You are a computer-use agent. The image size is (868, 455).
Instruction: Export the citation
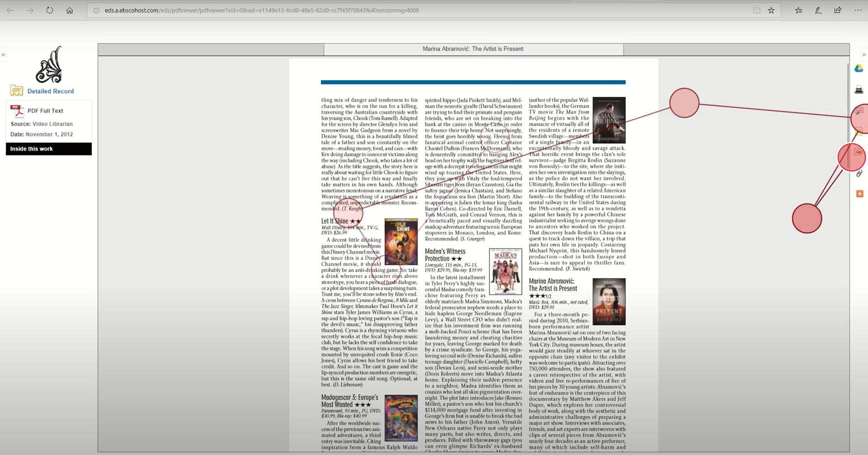pos(859,152)
